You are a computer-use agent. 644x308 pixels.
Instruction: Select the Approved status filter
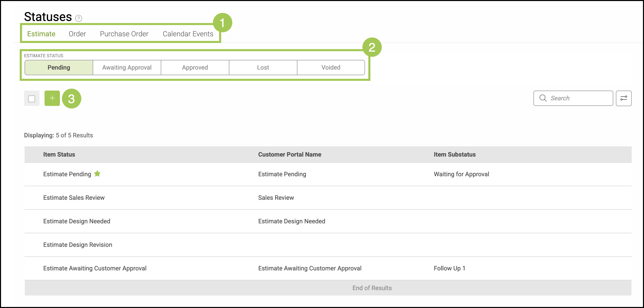195,68
